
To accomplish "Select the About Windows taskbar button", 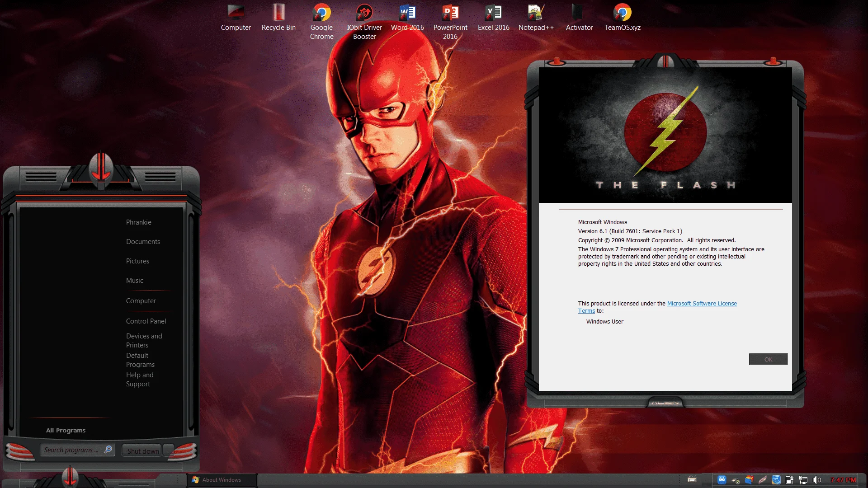I will [222, 480].
